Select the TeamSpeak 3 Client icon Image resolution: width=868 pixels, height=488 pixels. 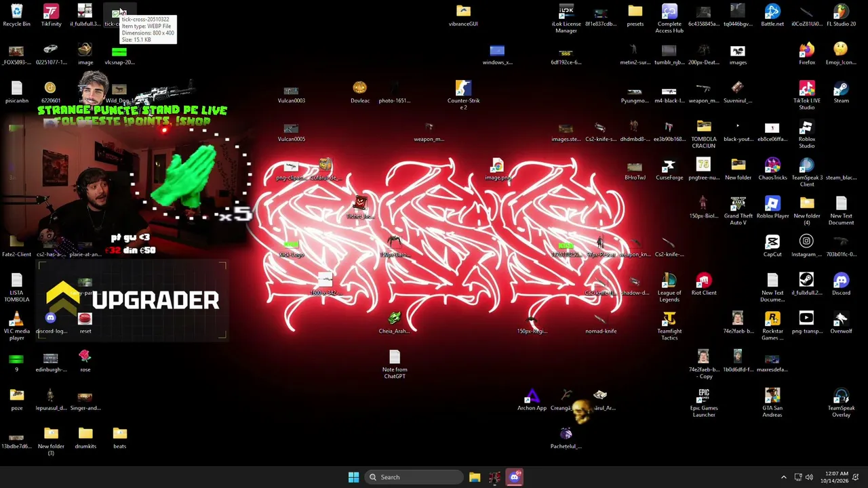pos(806,173)
